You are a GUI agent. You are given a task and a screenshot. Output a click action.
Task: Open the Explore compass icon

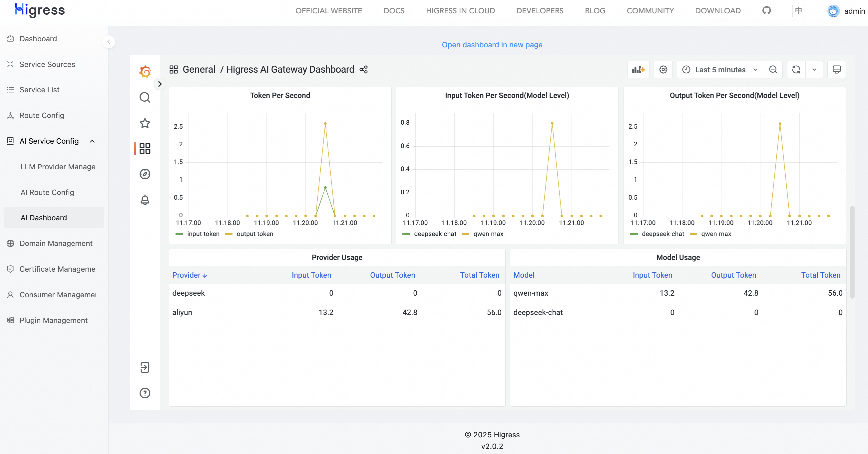145,174
